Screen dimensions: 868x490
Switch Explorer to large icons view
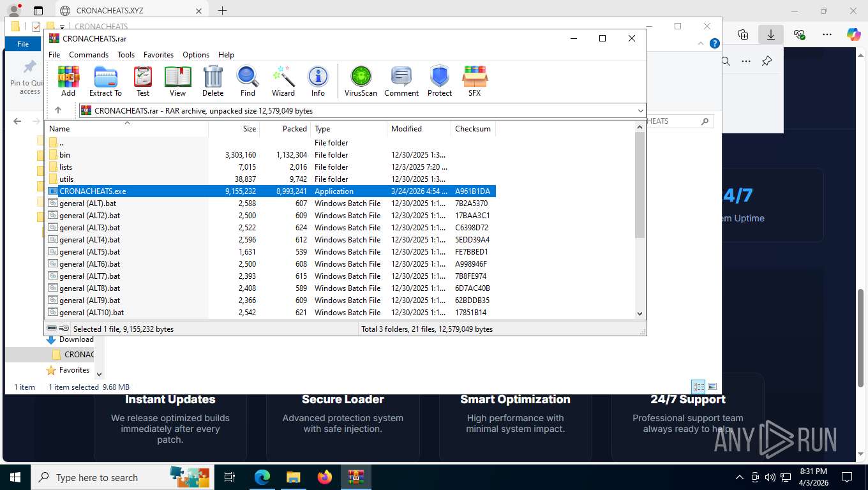(x=712, y=387)
